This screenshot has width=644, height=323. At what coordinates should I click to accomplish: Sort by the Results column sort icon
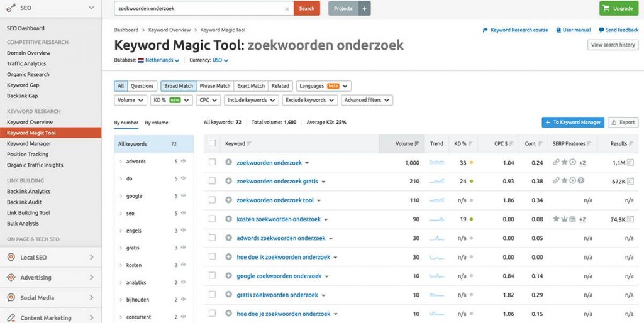[x=631, y=144]
